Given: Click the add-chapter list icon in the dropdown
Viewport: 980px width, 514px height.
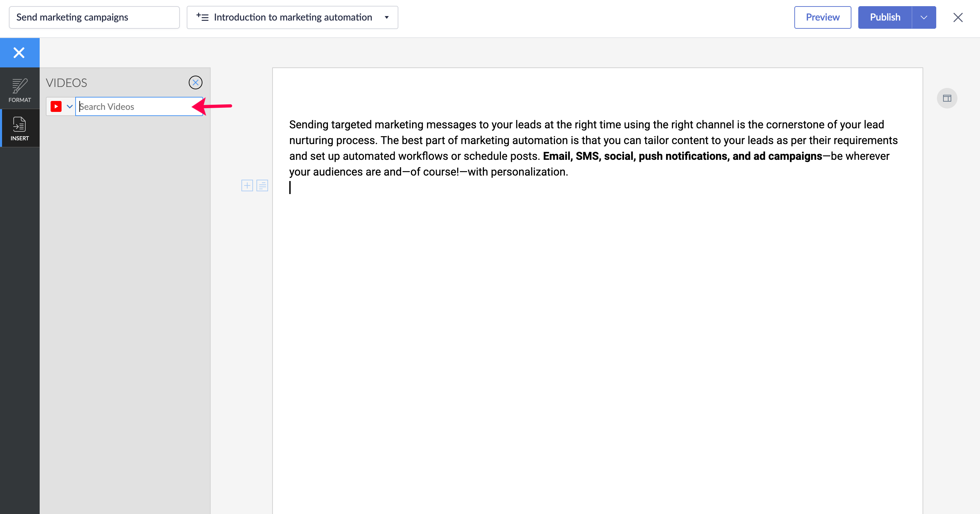Looking at the screenshot, I should 202,17.
